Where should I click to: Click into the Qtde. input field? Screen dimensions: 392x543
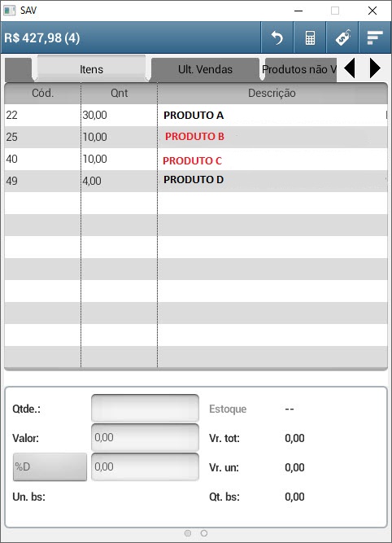click(145, 408)
